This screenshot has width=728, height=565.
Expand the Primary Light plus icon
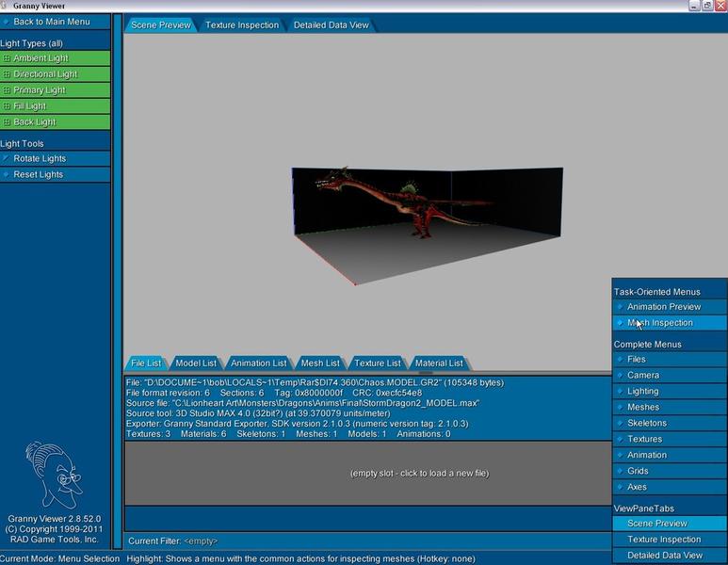coord(7,90)
